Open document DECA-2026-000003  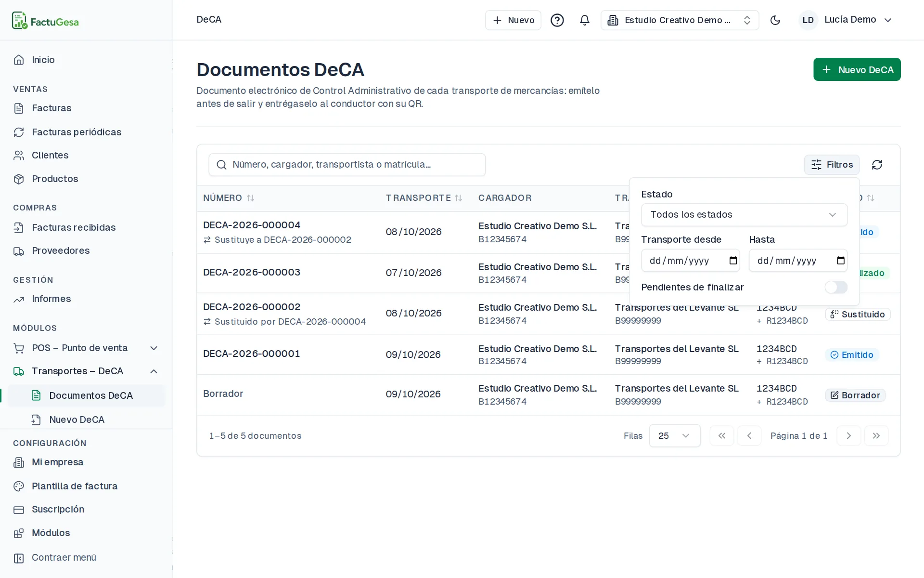252,273
